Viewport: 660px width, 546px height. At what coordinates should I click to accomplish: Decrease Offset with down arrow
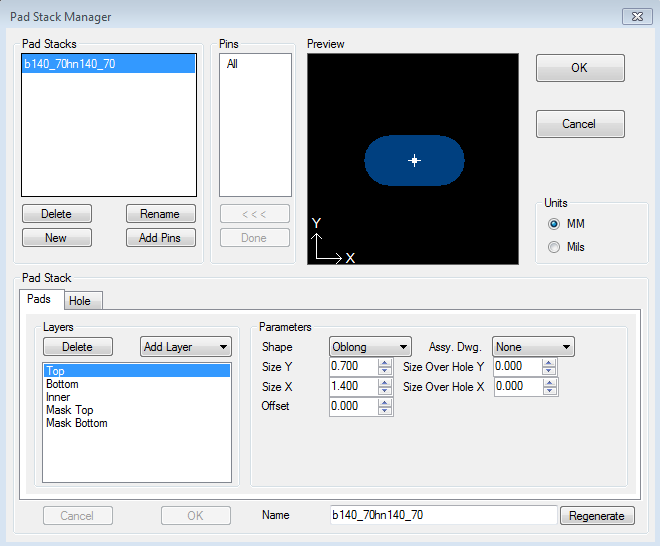click(385, 411)
